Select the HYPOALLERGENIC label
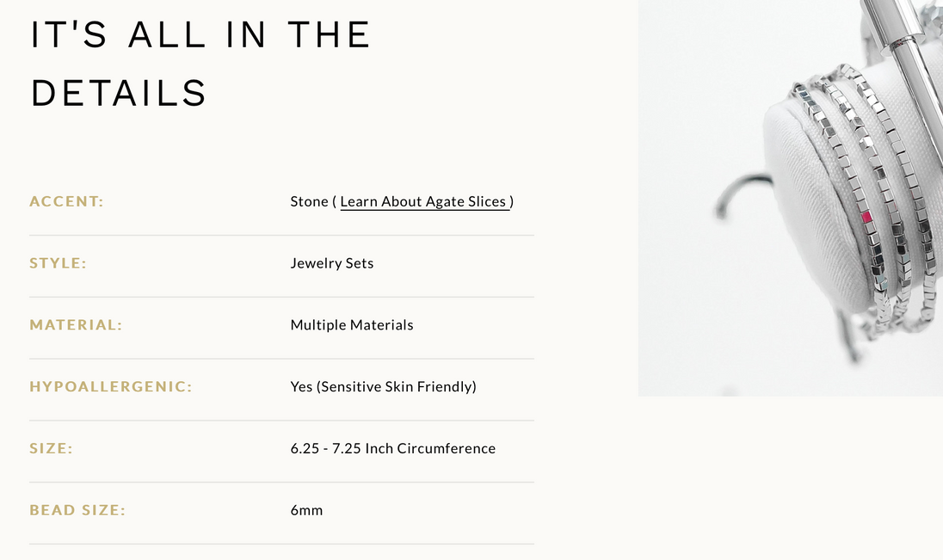This screenshot has height=560, width=943. (x=111, y=388)
